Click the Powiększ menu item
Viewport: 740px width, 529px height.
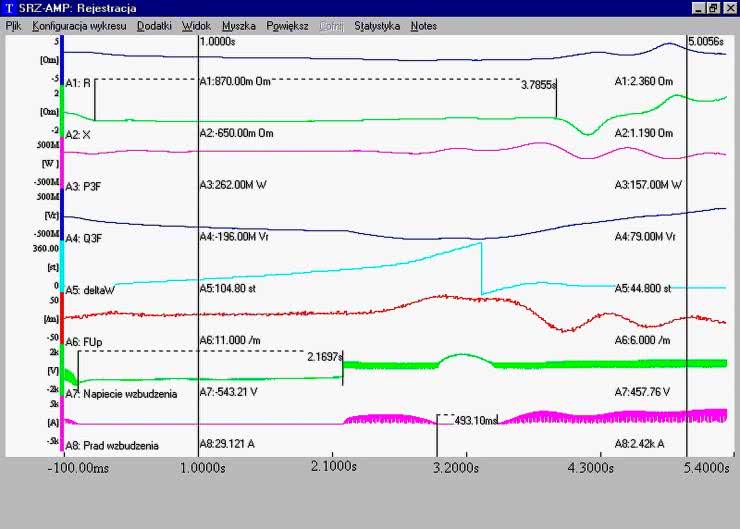pyautogui.click(x=287, y=26)
